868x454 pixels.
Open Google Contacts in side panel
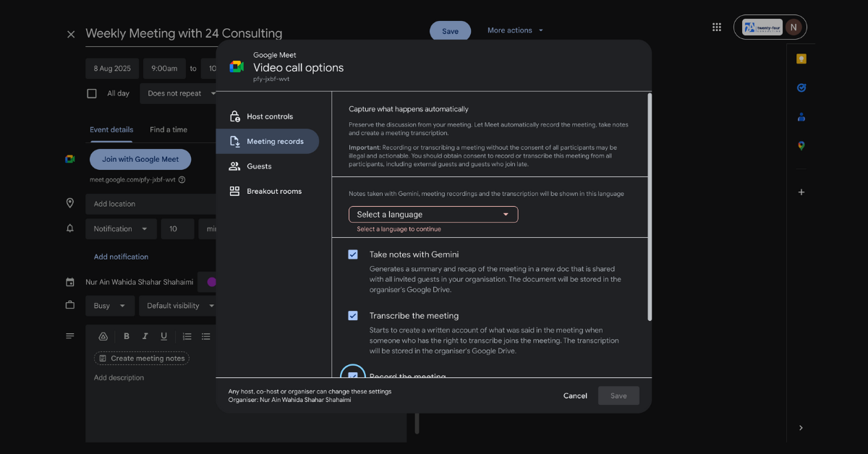pos(801,117)
